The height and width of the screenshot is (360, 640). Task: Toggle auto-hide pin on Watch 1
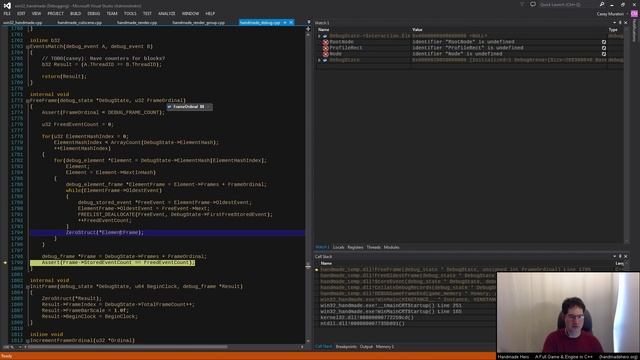coord(620,23)
